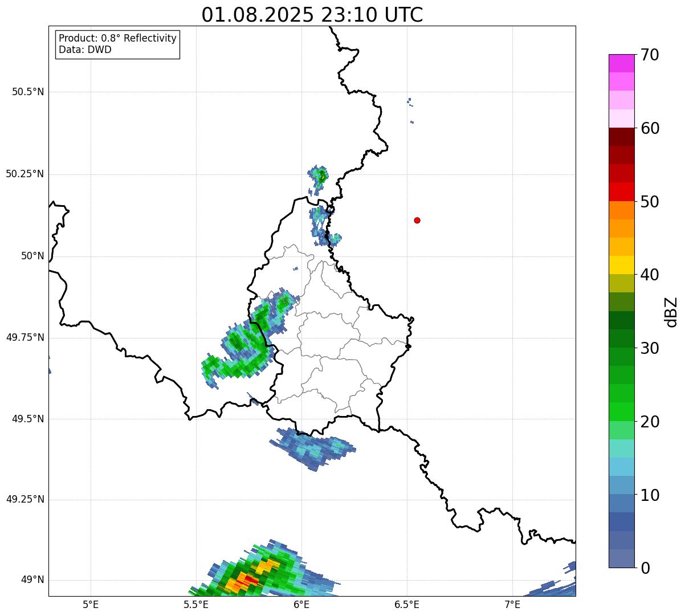The width and height of the screenshot is (685, 616).
Task: Click the turquoise colorbar segment below 20
Action: (621, 448)
